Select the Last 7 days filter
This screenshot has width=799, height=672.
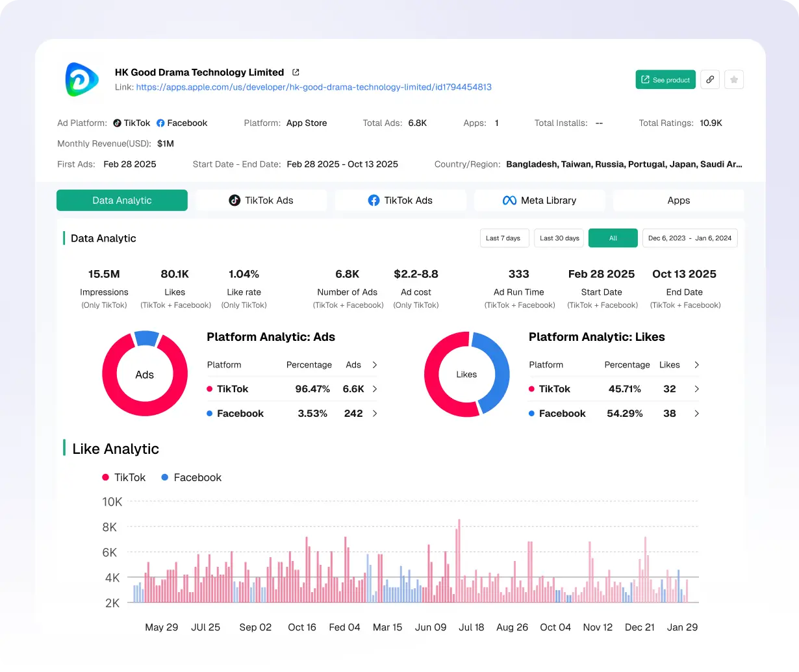coord(504,238)
